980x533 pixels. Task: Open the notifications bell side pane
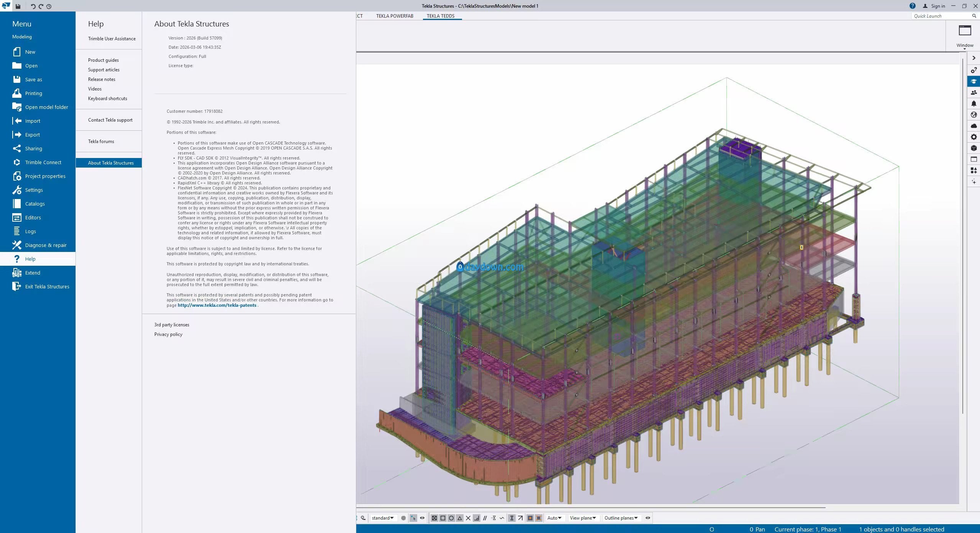(973, 104)
